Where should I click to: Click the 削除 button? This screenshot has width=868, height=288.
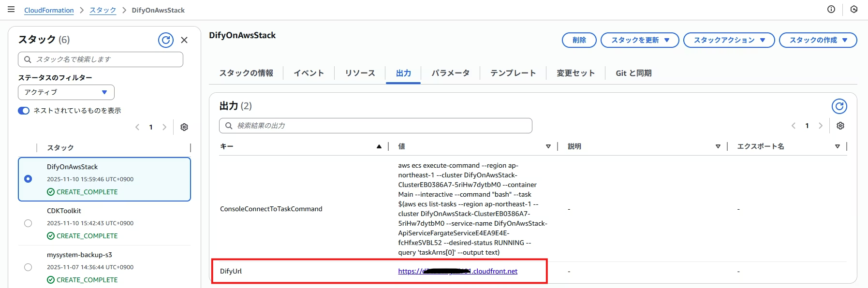pos(579,40)
